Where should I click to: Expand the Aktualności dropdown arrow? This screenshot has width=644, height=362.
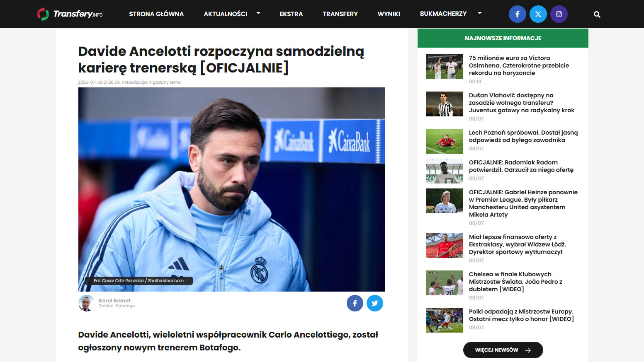pyautogui.click(x=258, y=13)
